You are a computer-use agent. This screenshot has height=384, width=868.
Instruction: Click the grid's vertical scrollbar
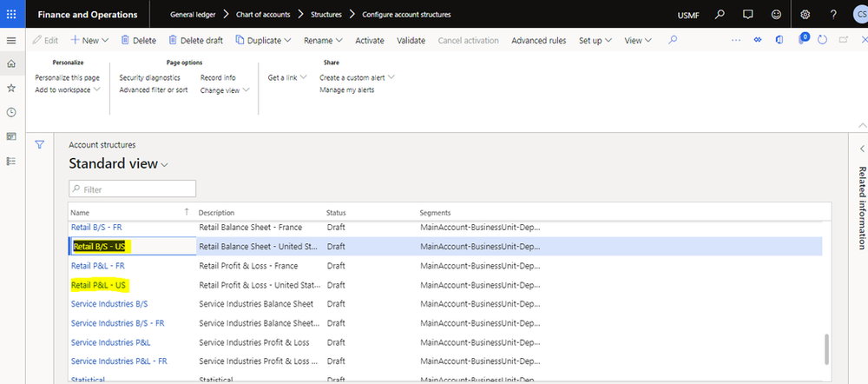pos(826,348)
